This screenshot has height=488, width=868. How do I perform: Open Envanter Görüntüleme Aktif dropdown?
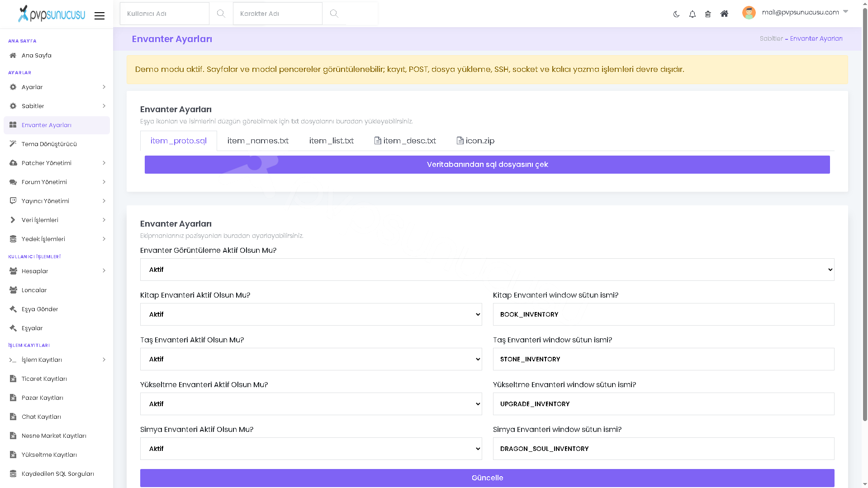487,270
